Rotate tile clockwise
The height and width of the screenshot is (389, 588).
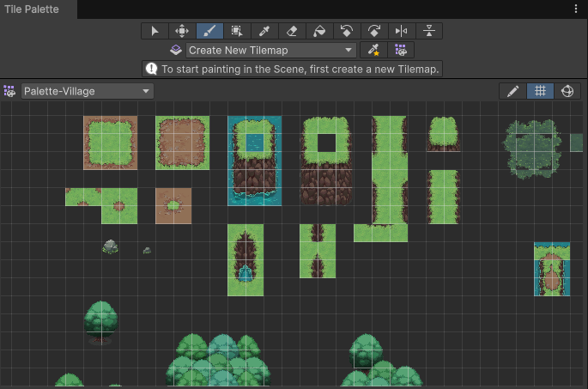[x=374, y=31]
